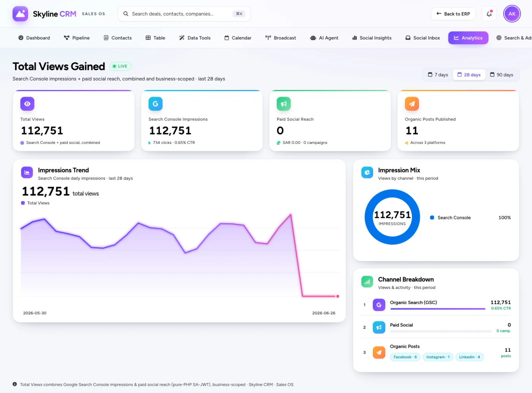This screenshot has height=393, width=532.
Task: Click the Organic Search (GSC) G icon
Action: [379, 305]
